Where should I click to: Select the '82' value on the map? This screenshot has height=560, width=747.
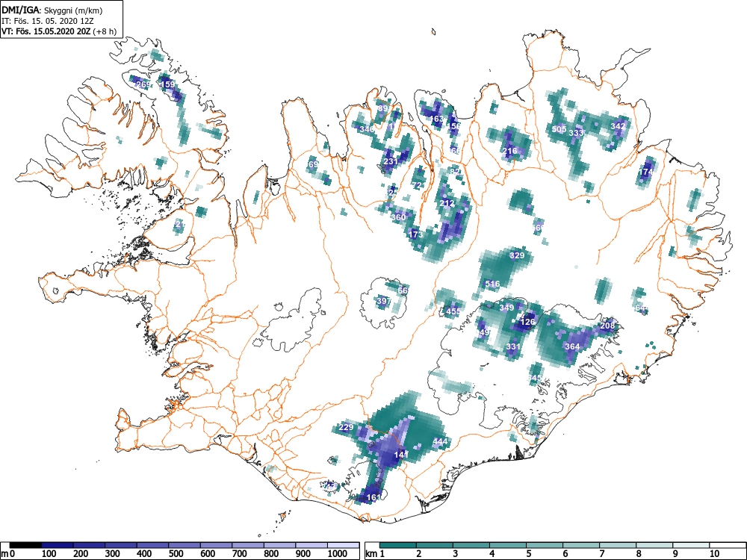[x=455, y=172]
